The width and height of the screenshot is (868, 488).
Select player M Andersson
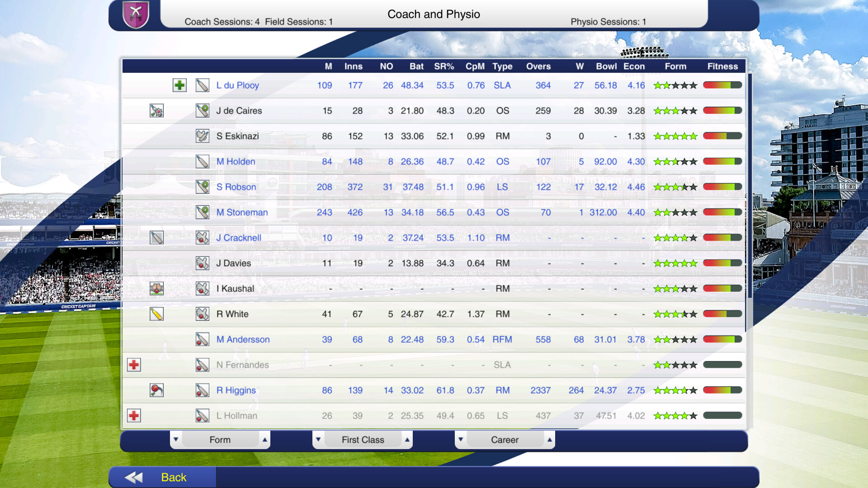point(243,339)
